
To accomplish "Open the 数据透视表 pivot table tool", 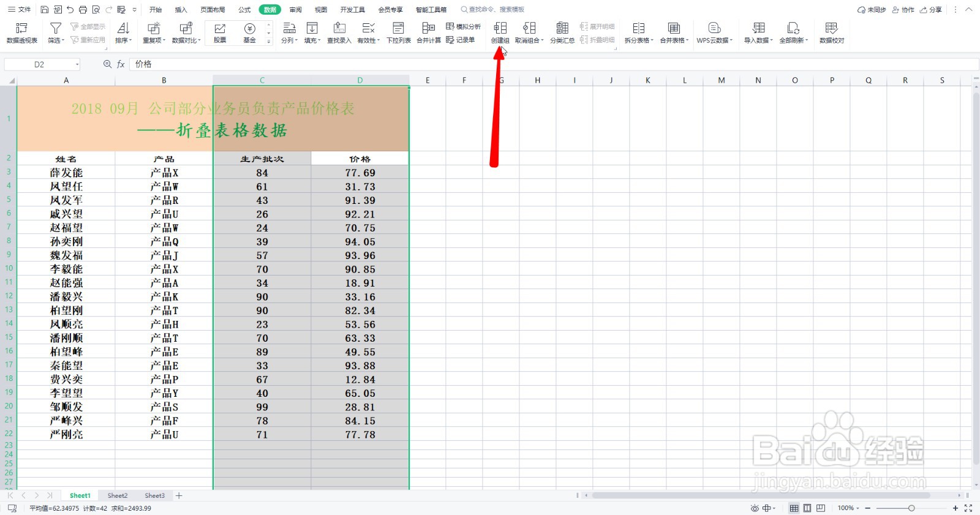I will point(22,33).
